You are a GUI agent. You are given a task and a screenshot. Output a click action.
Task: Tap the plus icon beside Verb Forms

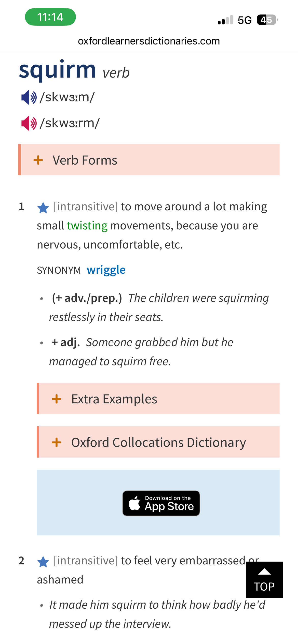click(x=38, y=160)
